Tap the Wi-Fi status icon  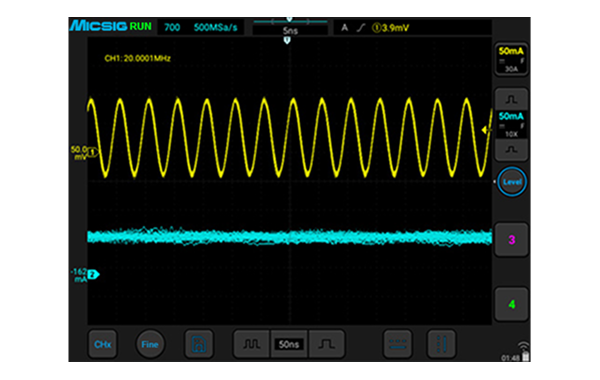(x=523, y=346)
